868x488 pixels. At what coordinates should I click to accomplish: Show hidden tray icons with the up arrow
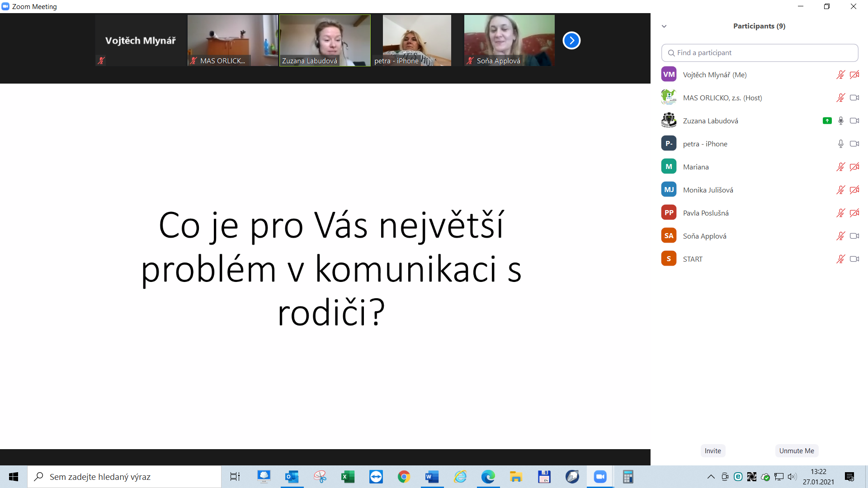711,477
